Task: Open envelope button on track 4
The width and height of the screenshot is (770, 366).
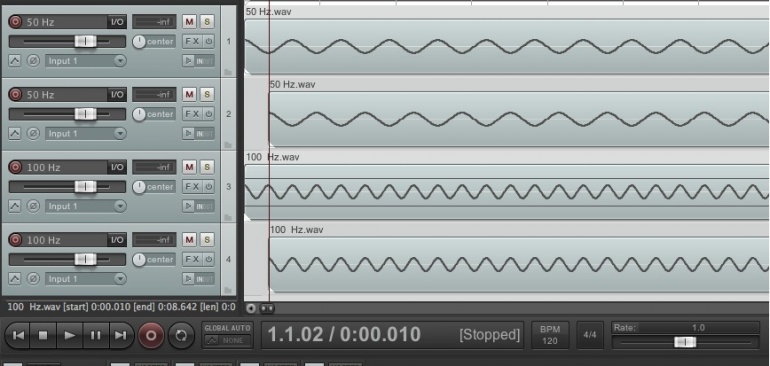Action: pyautogui.click(x=15, y=279)
